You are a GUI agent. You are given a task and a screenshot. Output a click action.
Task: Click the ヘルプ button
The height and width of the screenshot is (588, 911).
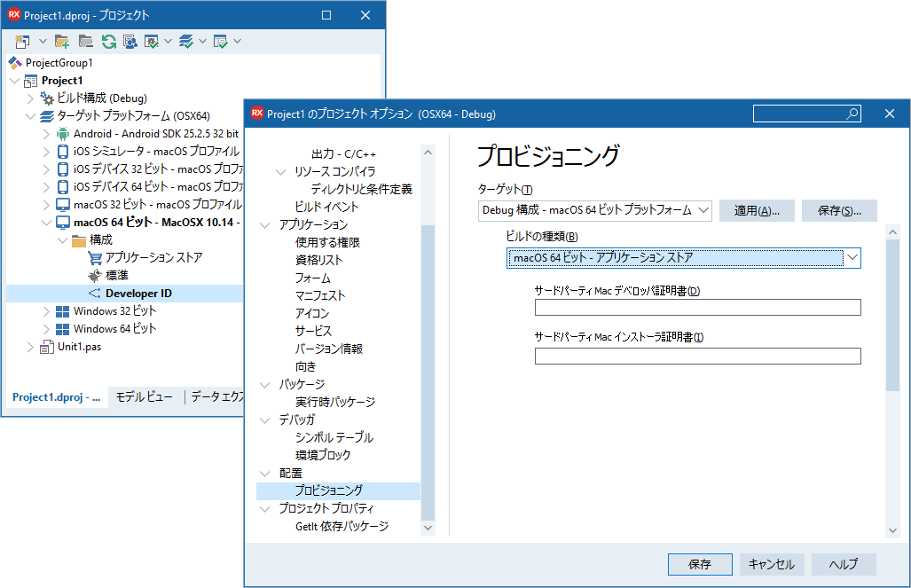(843, 564)
